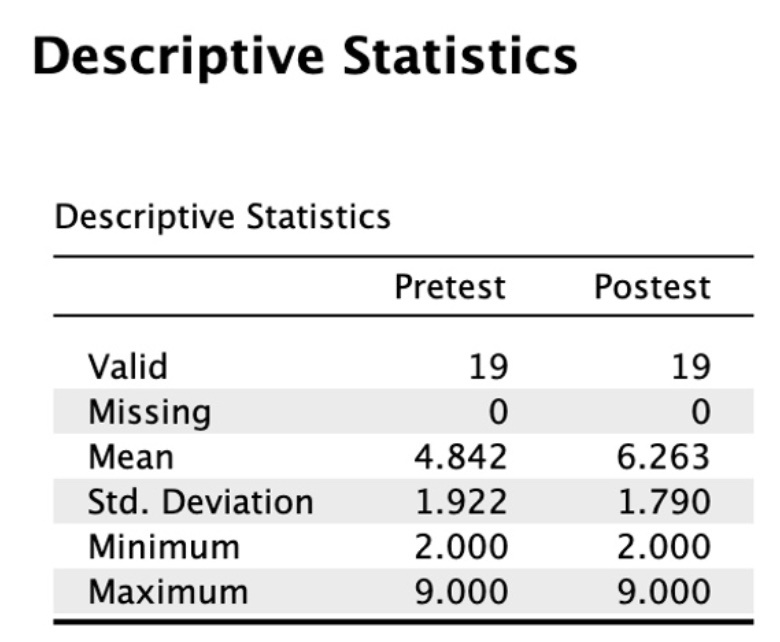Click the Postest mean value 6.263
780x642 pixels.
coord(662,457)
